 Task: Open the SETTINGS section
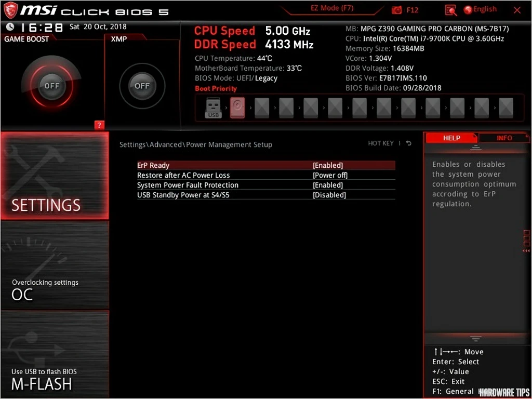[x=55, y=176]
